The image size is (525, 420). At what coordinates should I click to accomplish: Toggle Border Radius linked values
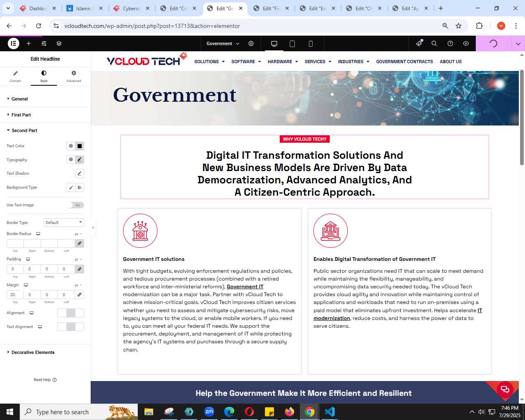click(80, 243)
